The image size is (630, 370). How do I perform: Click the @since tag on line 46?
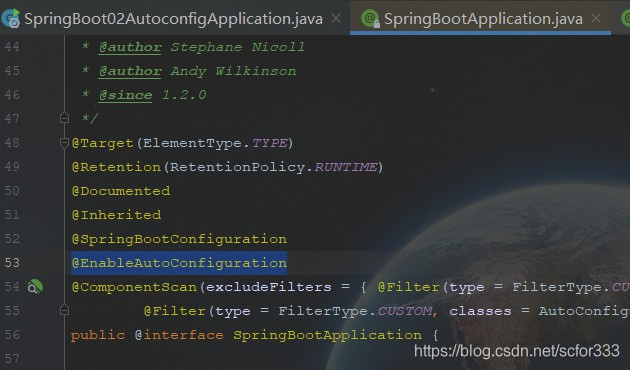pyautogui.click(x=125, y=95)
